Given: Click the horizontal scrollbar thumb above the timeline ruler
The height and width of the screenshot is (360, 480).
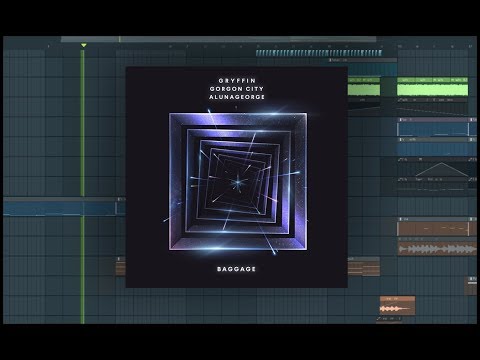Looking at the screenshot, I should pos(218,39).
